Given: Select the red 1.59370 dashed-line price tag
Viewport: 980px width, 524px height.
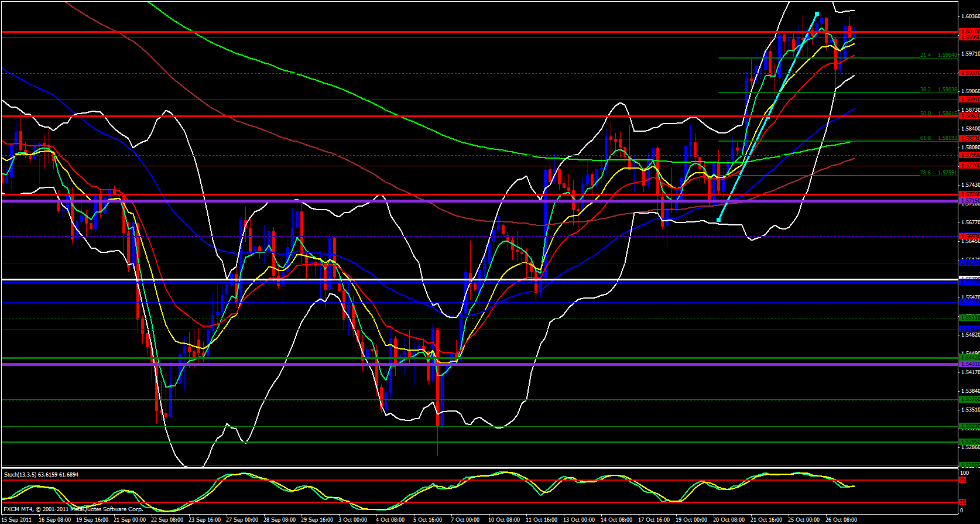Looking at the screenshot, I should [969, 73].
